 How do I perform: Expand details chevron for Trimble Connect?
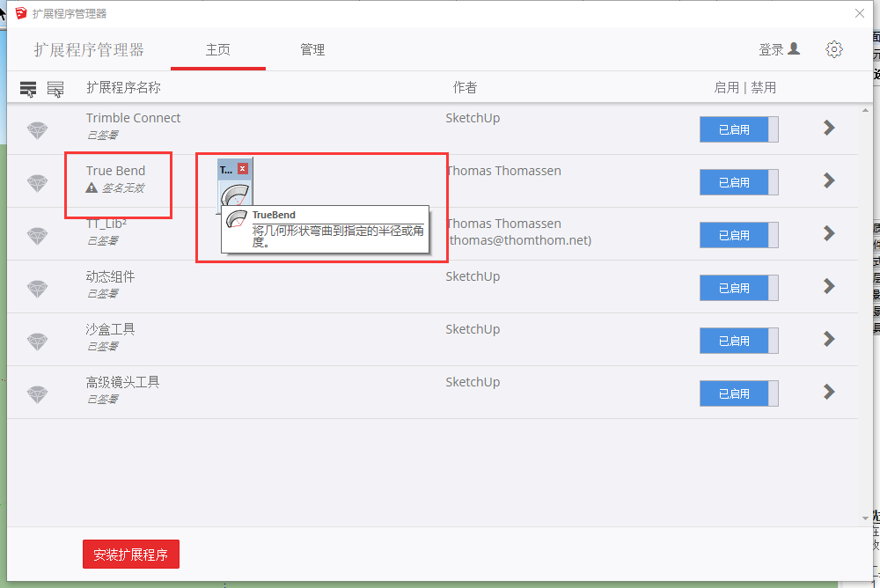829,128
